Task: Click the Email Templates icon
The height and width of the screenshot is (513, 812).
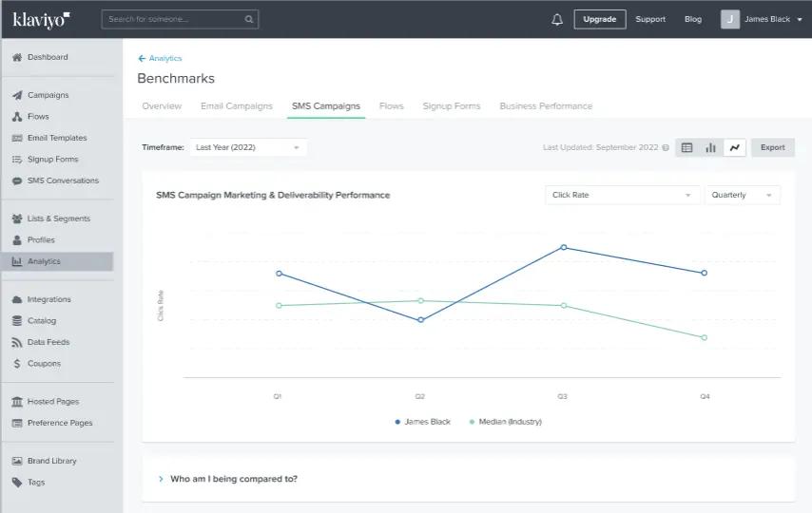Action: (x=17, y=138)
